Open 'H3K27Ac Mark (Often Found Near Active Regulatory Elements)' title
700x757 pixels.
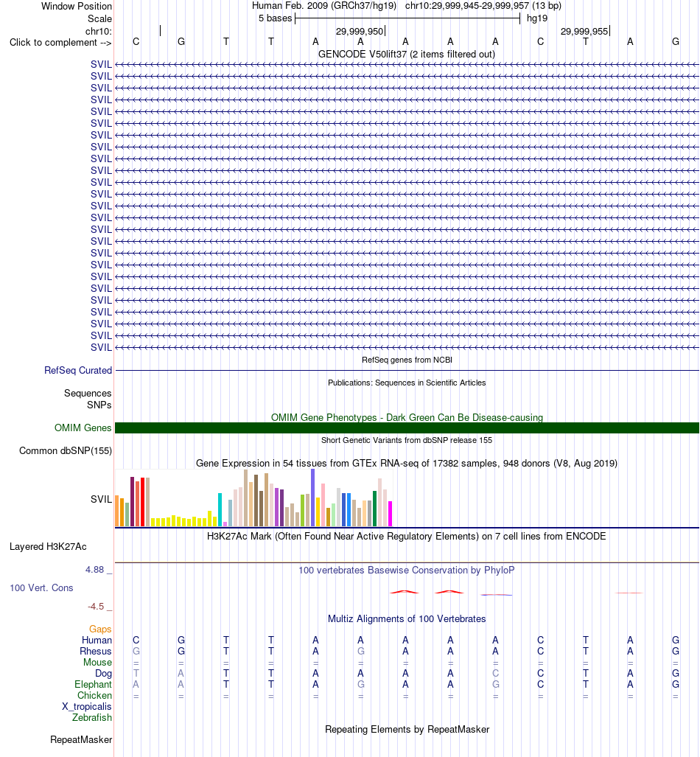(x=407, y=537)
